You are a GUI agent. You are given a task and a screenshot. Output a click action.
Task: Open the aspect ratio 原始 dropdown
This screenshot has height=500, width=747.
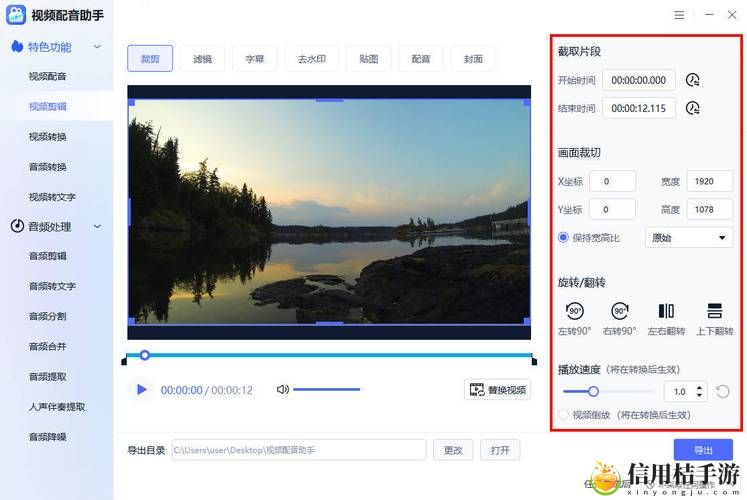pyautogui.click(x=689, y=238)
